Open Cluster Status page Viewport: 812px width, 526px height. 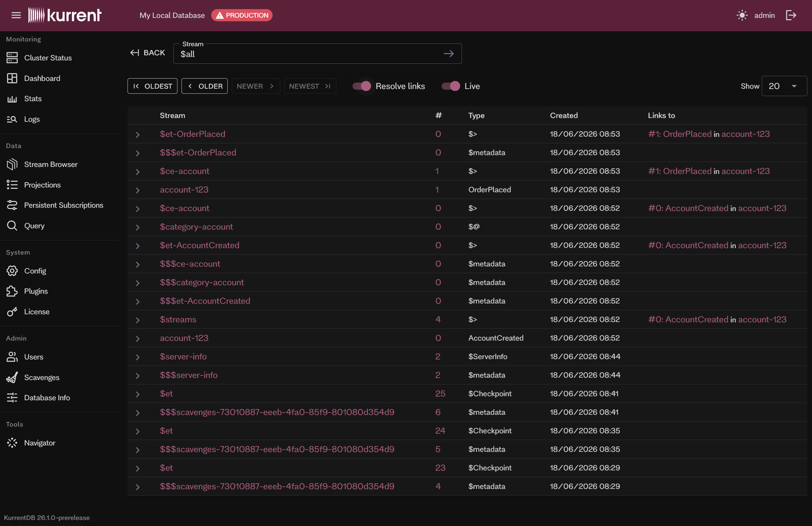[48, 58]
